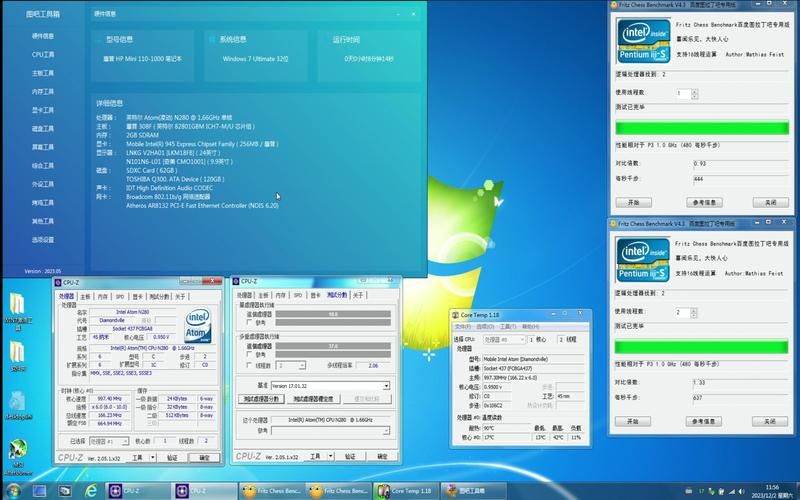This screenshot has height=500, width=800.
Task: Click 测试处理器稳定度 button in CPU-Z benchmark
Action: 313,399
